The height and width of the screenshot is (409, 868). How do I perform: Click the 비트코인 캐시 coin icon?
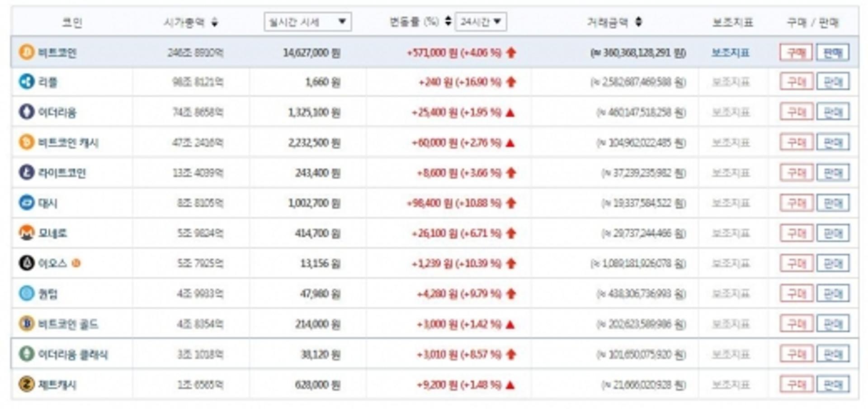[x=27, y=142]
